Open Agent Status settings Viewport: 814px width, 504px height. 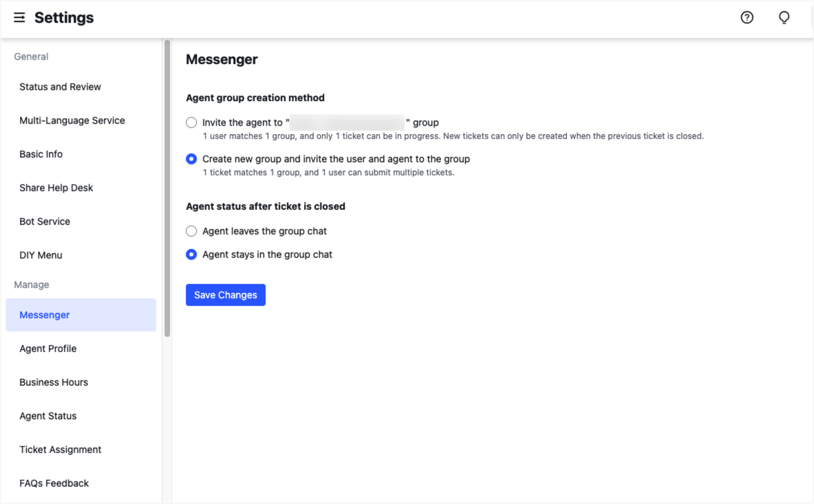click(x=47, y=416)
